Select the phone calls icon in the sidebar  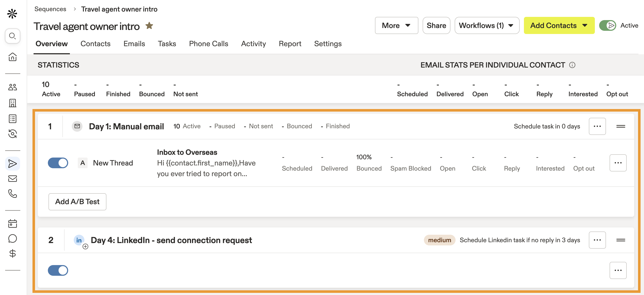(13, 194)
